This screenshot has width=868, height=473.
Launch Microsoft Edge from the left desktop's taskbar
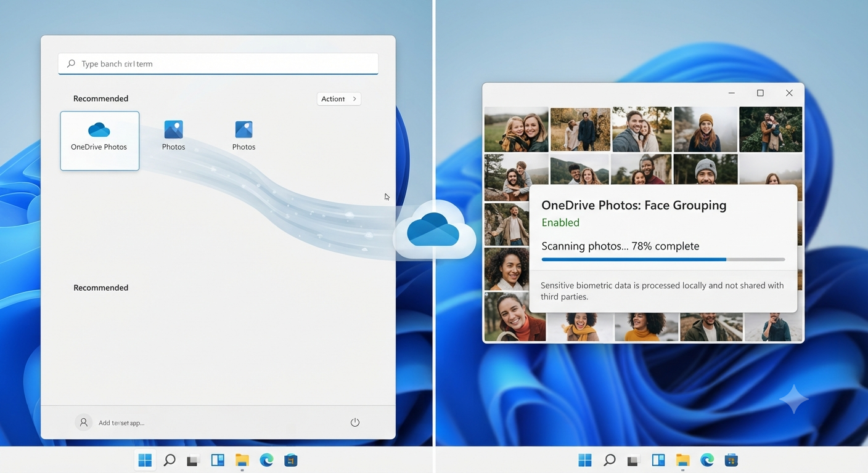(266, 460)
